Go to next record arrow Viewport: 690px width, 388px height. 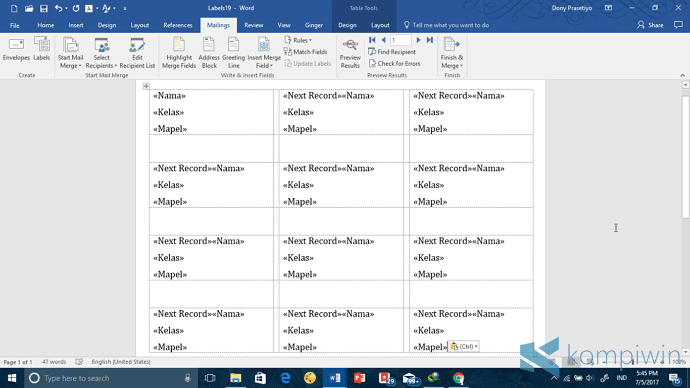(418, 40)
